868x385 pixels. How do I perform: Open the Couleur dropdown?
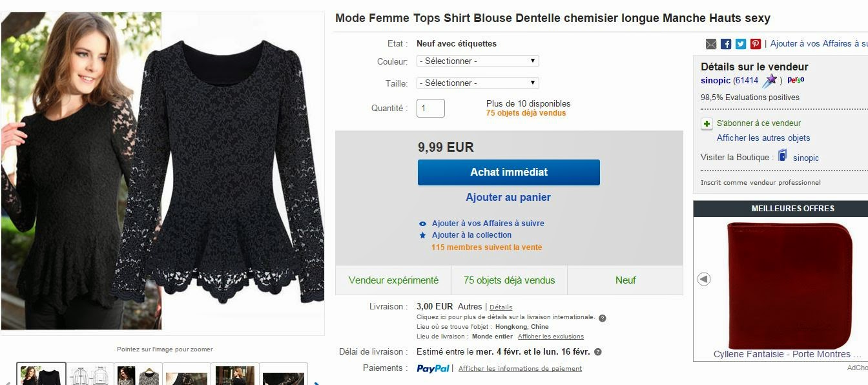tap(478, 61)
